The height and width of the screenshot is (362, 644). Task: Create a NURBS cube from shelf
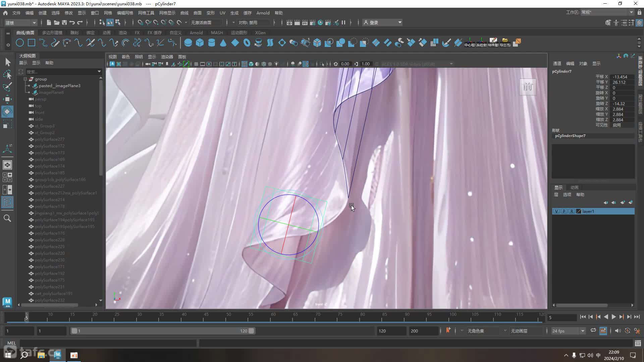200,43
